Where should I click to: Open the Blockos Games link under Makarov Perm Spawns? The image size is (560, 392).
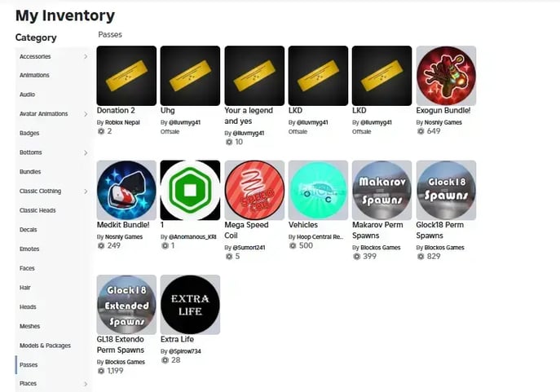pos(381,248)
